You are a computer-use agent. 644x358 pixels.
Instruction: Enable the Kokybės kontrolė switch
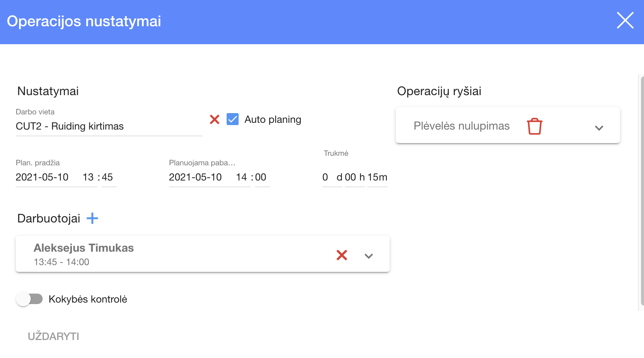[30, 299]
